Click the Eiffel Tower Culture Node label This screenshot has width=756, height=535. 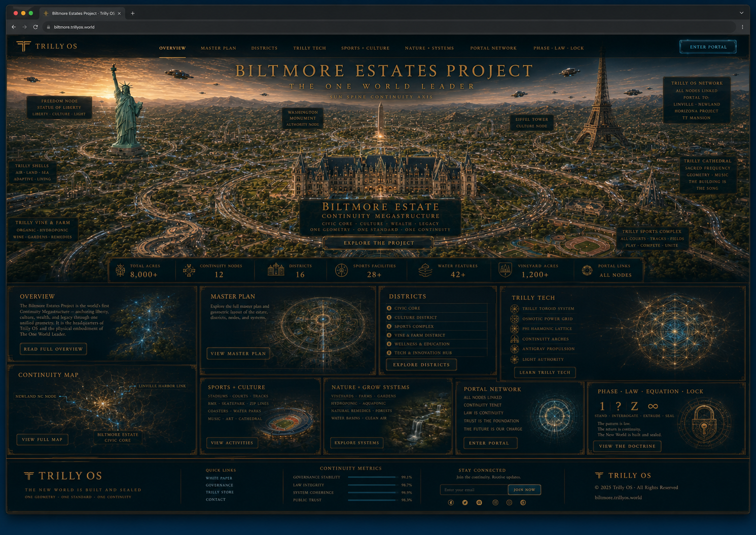pyautogui.click(x=531, y=123)
